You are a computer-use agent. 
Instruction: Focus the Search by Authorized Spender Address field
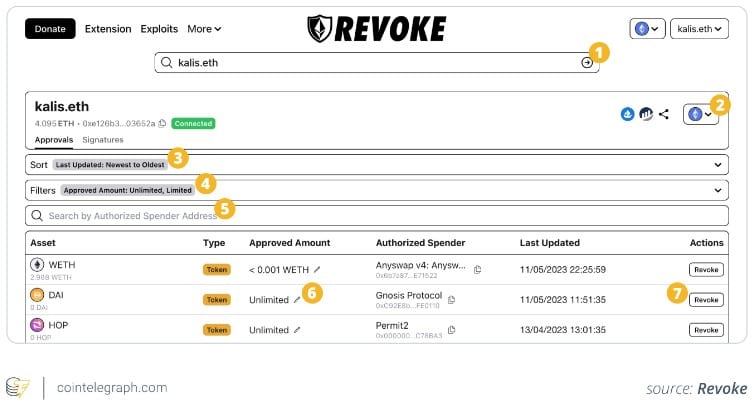[377, 216]
